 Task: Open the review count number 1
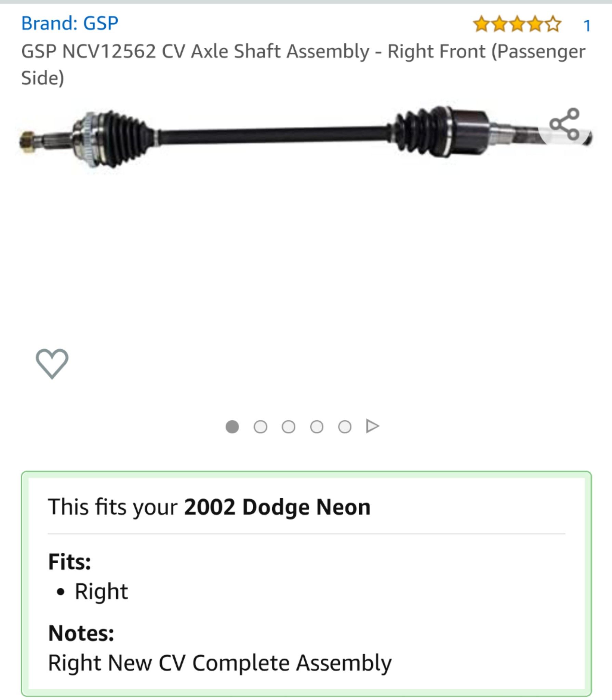point(587,26)
